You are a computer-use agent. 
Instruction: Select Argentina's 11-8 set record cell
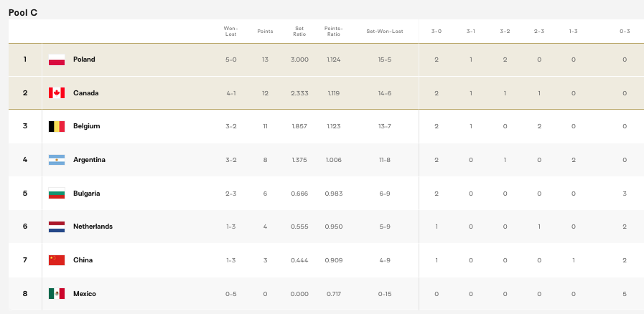(384, 160)
